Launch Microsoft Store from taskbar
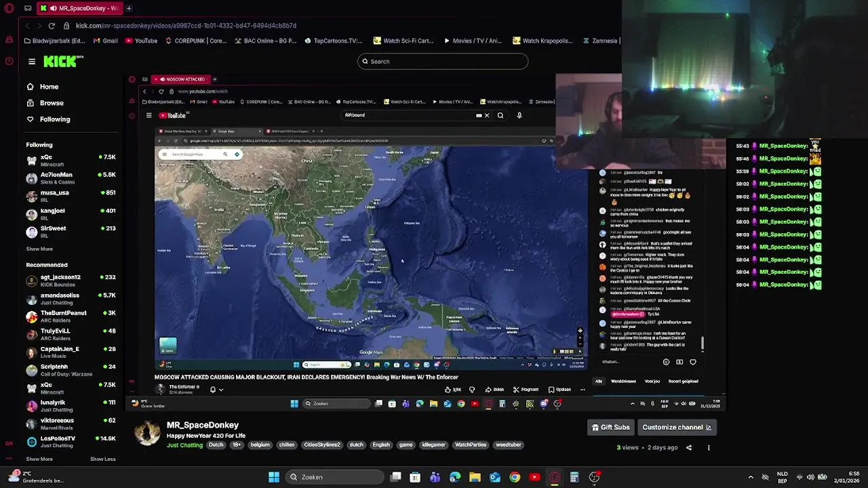Screen dimensions: 868x488 tap(415, 477)
